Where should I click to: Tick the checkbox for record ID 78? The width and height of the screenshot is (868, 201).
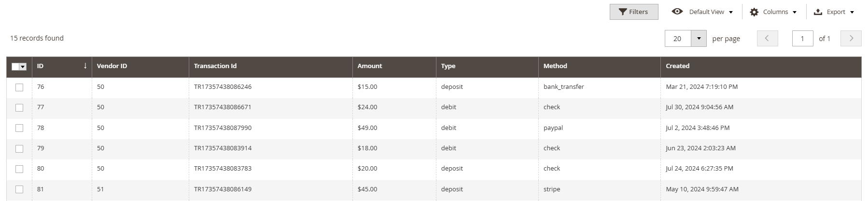click(x=19, y=128)
